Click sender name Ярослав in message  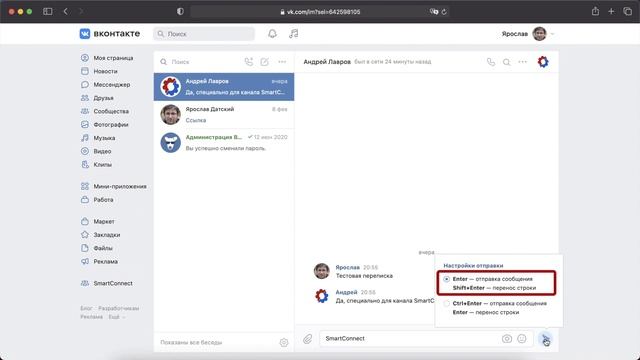point(347,267)
